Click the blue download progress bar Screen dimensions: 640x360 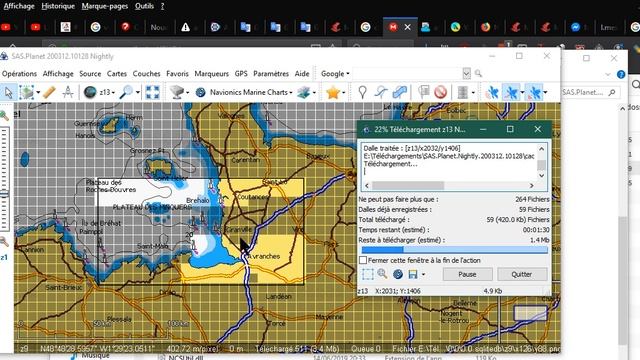coord(455,249)
